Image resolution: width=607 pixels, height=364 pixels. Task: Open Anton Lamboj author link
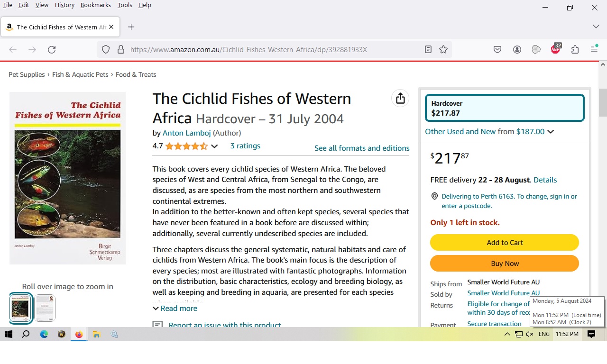pos(186,133)
